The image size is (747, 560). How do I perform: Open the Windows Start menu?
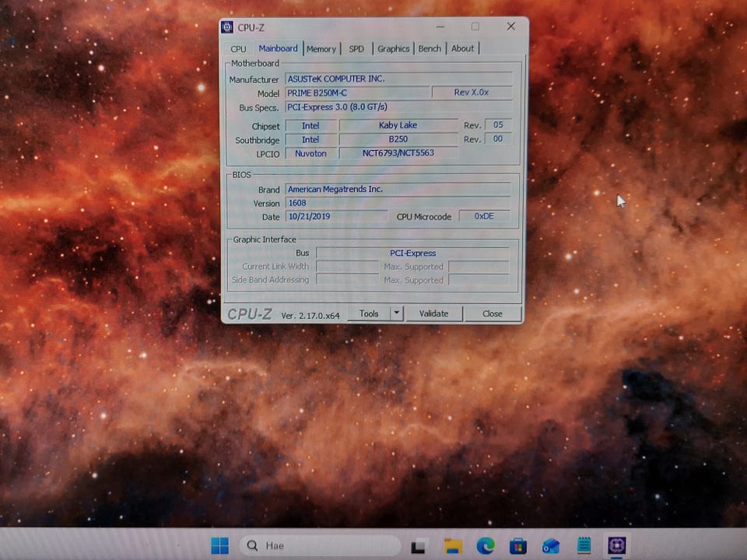pyautogui.click(x=220, y=546)
